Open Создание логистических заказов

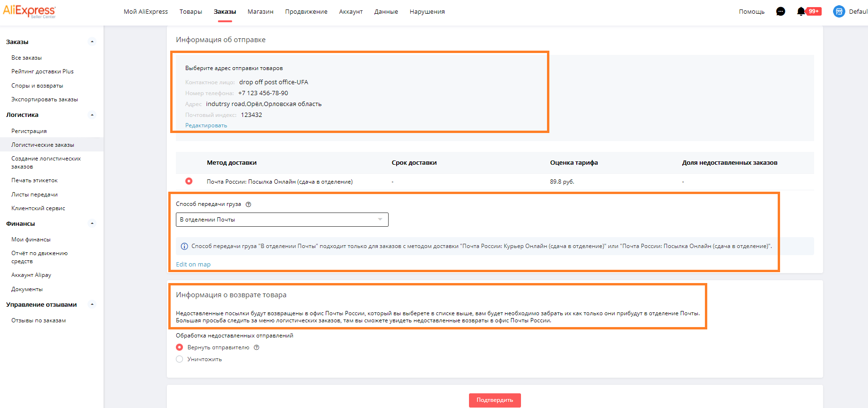[x=46, y=162]
